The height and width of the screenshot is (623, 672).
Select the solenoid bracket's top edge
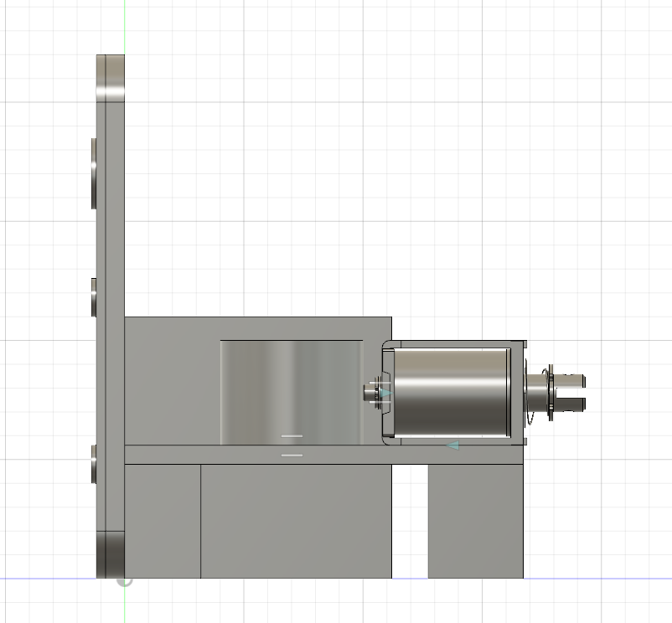coord(457,343)
